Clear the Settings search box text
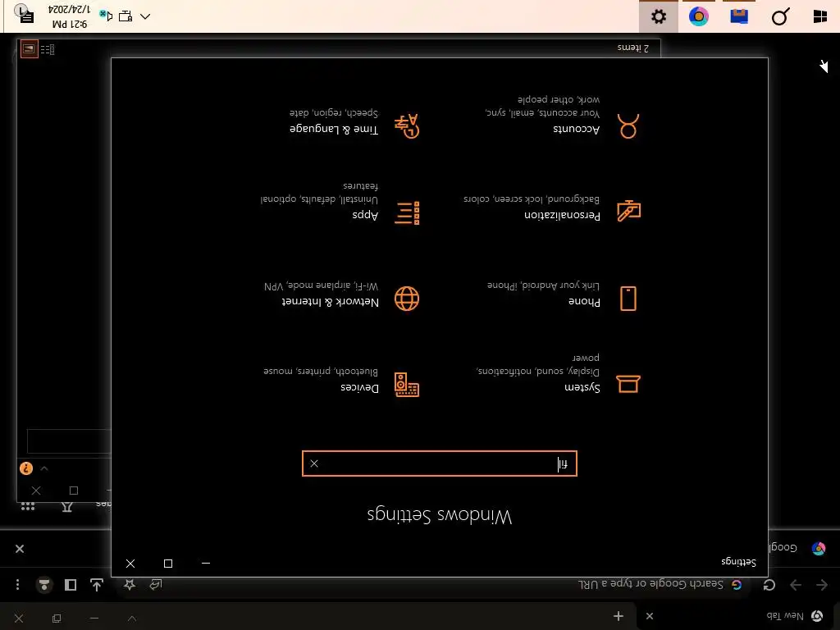840x630 pixels. pos(314,463)
